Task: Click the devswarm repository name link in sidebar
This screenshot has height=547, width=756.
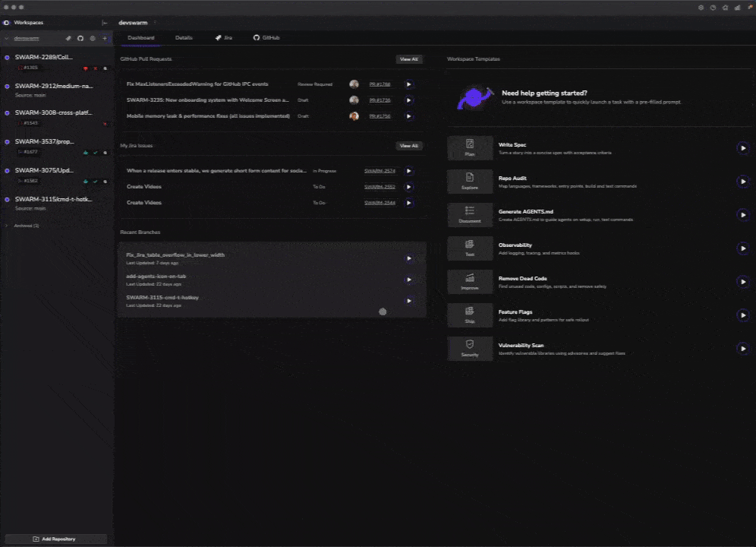Action: click(27, 38)
